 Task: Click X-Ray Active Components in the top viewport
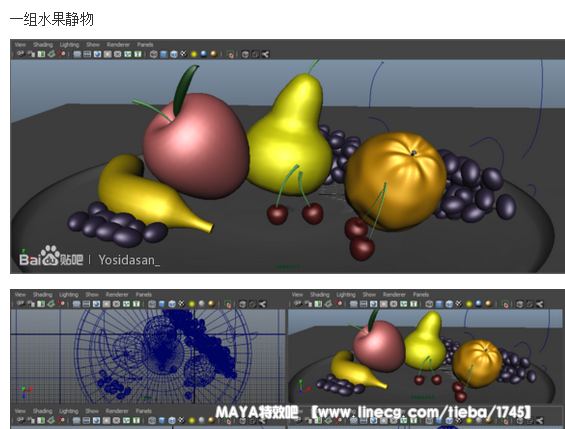point(255,54)
